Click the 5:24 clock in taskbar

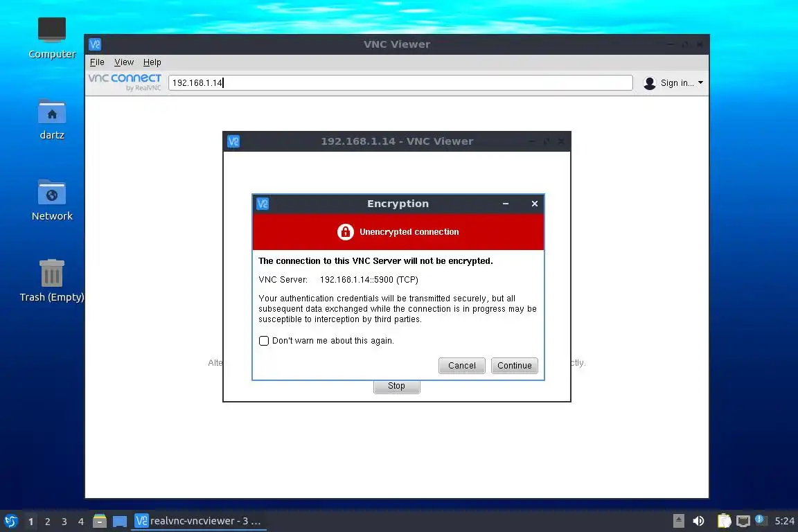pyautogui.click(x=784, y=521)
